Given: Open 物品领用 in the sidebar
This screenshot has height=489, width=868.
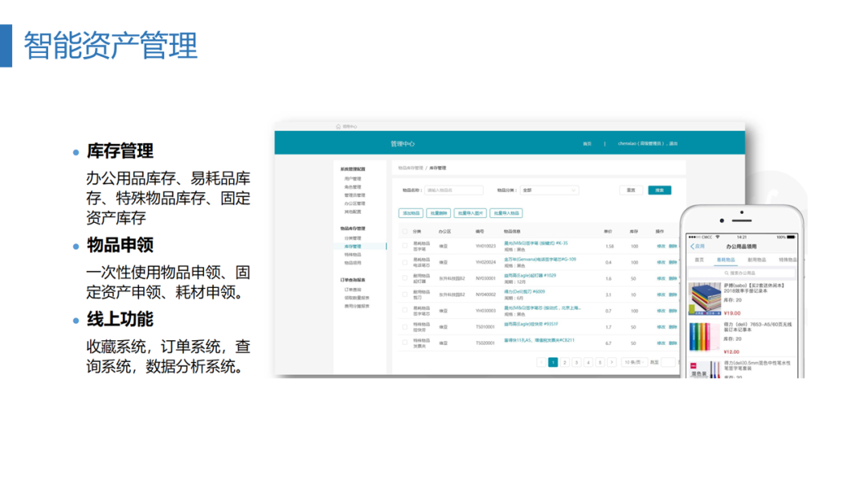Looking at the screenshot, I should tap(353, 262).
